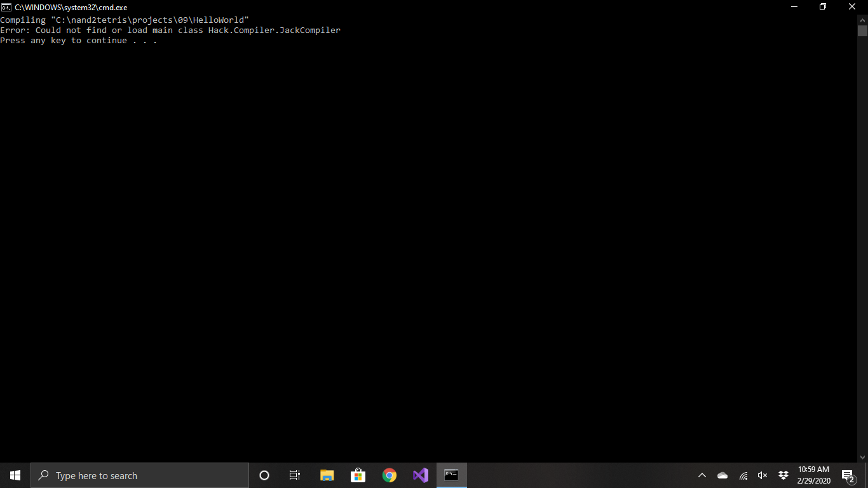Screen dimensions: 868x488
Task: Open the Wi-Fi network tray icon
Action: point(743,475)
